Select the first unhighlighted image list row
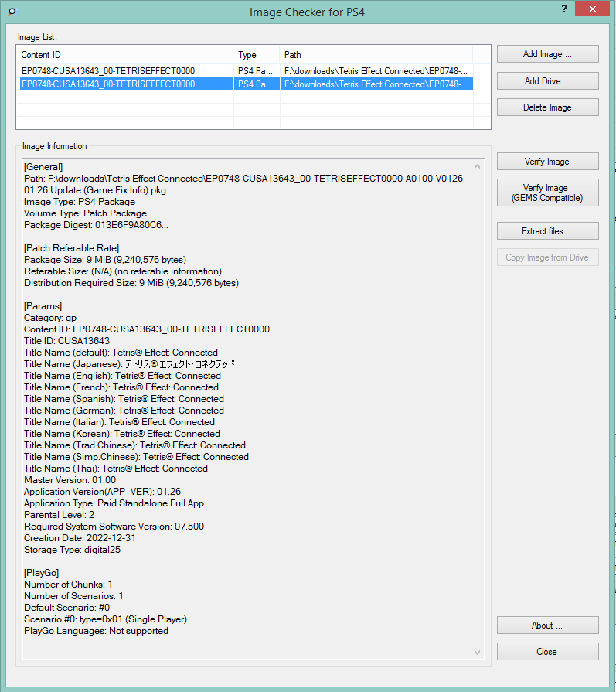Screen dimensions: 616x692 pyautogui.click(x=247, y=71)
